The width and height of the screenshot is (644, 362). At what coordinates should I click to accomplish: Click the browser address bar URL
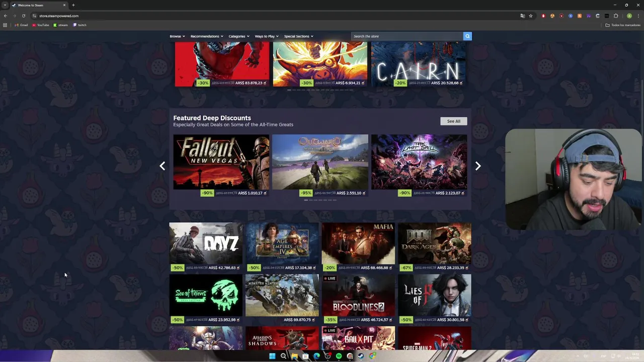coord(59,16)
